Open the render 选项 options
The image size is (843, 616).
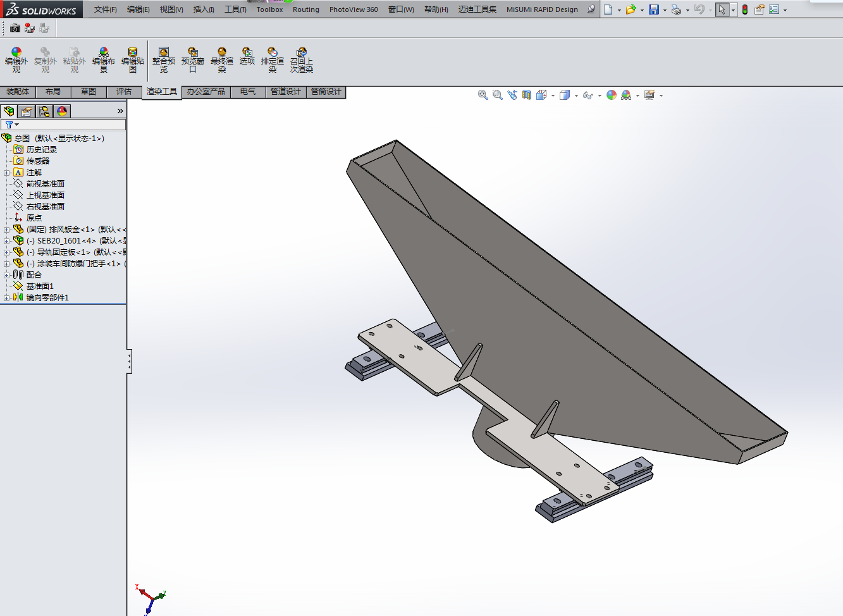pyautogui.click(x=247, y=56)
